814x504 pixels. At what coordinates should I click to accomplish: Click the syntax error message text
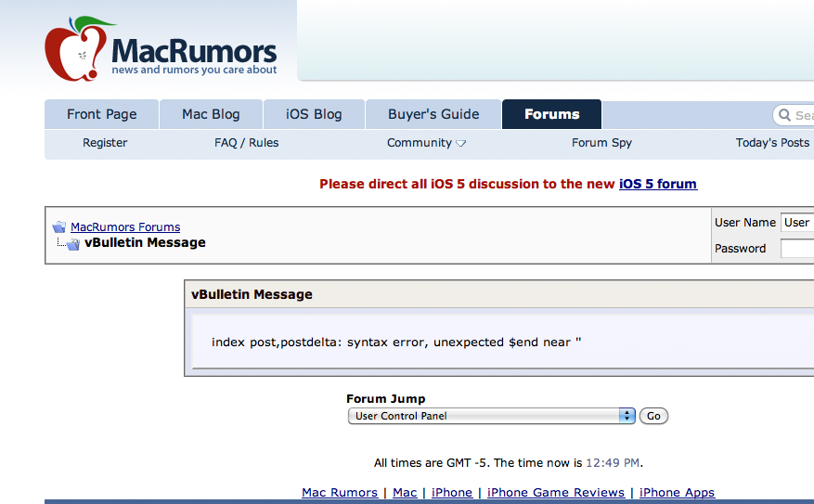396,342
